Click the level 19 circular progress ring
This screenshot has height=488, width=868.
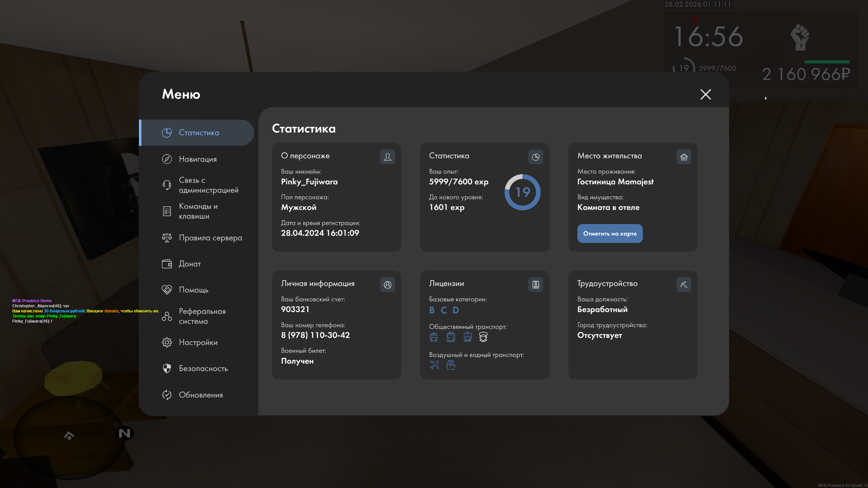click(522, 192)
